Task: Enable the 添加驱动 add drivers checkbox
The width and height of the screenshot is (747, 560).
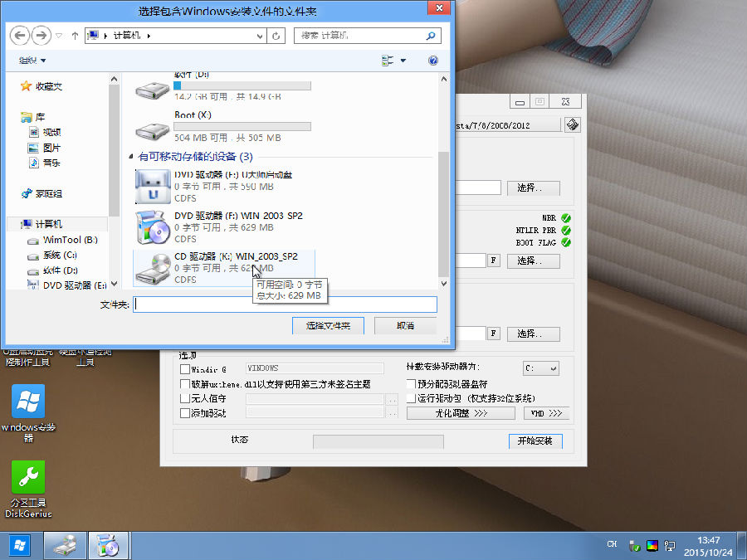Action: coord(185,413)
